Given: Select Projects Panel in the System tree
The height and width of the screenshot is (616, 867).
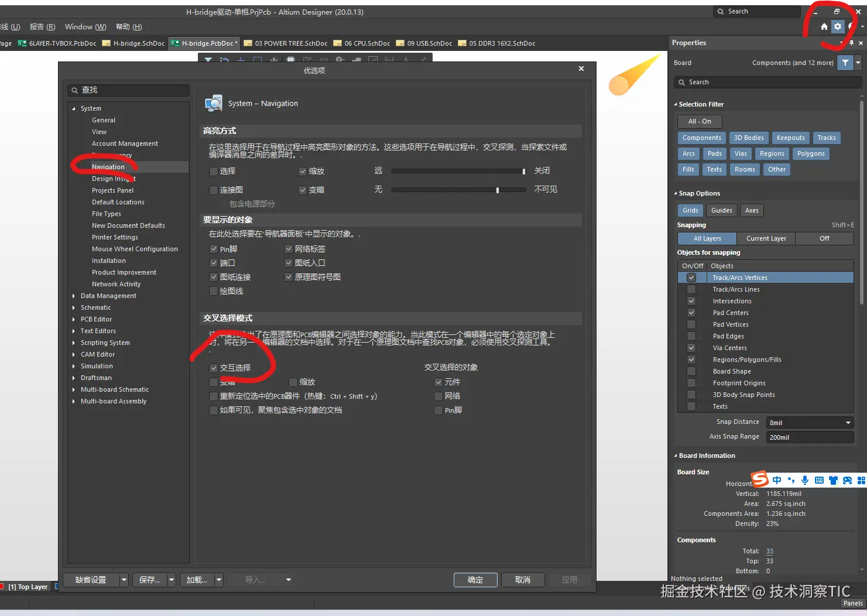Looking at the screenshot, I should pyautogui.click(x=112, y=190).
